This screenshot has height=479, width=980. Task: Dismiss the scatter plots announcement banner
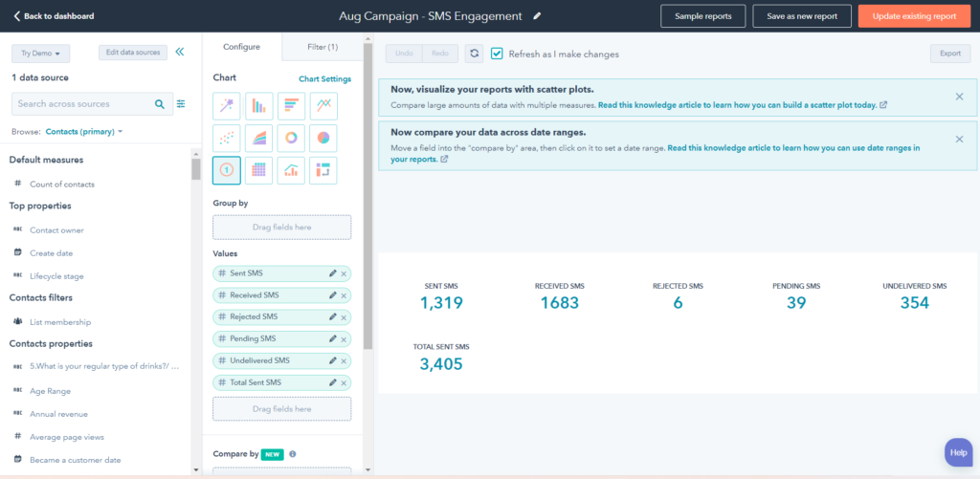click(x=959, y=97)
